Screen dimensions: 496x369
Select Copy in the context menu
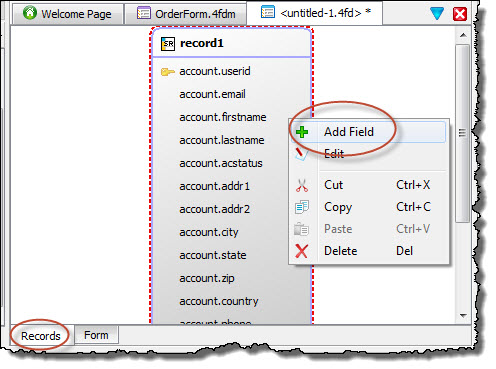tap(368, 207)
